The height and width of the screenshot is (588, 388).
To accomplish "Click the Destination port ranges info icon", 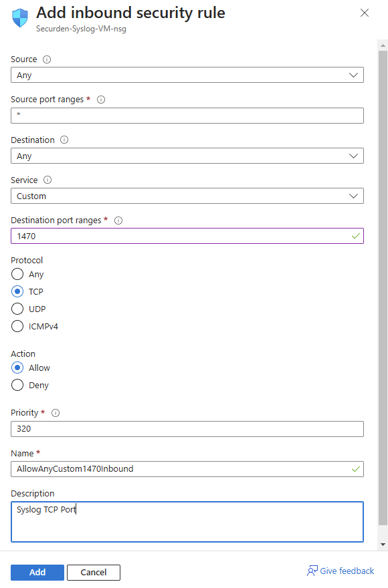I will tap(118, 220).
